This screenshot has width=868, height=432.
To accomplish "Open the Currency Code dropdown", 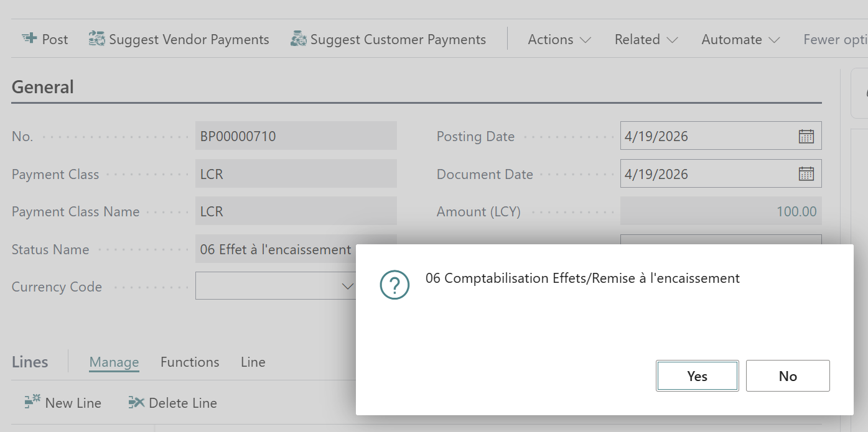I will click(x=347, y=285).
